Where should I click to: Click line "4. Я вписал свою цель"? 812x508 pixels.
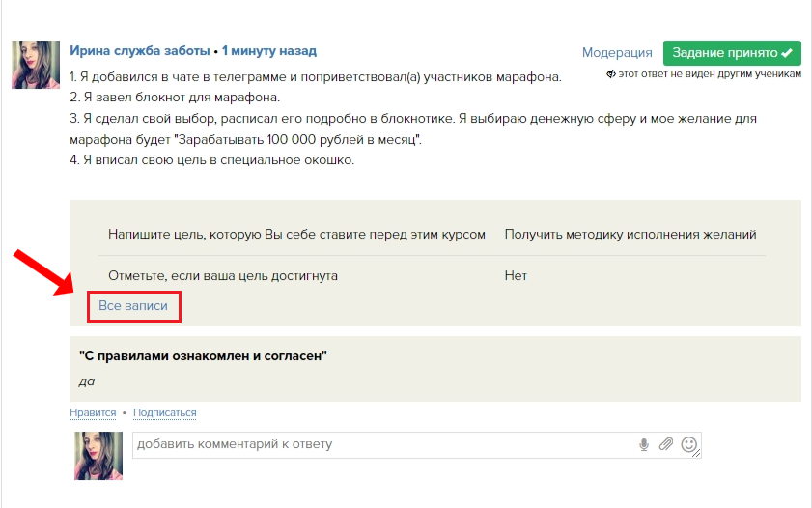coord(211,160)
